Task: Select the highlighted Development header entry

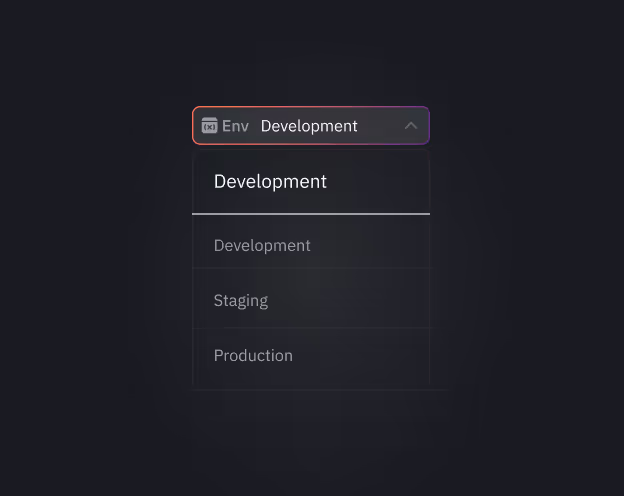Action: pos(270,182)
